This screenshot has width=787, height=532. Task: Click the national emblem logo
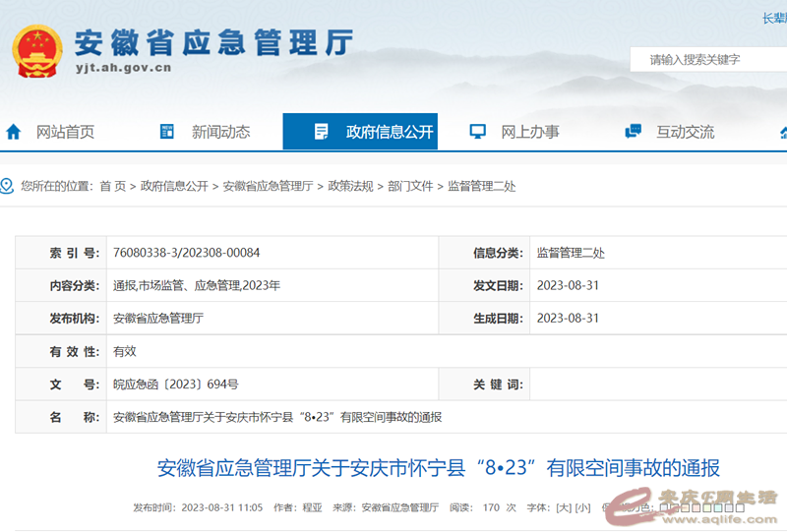point(35,49)
